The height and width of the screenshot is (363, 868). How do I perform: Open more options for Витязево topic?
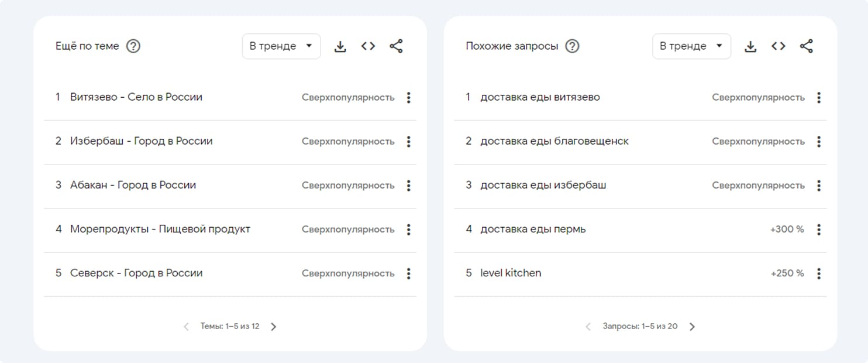pyautogui.click(x=408, y=98)
